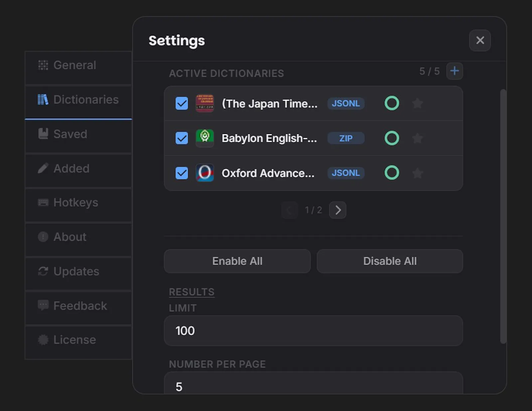This screenshot has width=532, height=411.
Task: Switch to the Added tab
Action: (78, 171)
